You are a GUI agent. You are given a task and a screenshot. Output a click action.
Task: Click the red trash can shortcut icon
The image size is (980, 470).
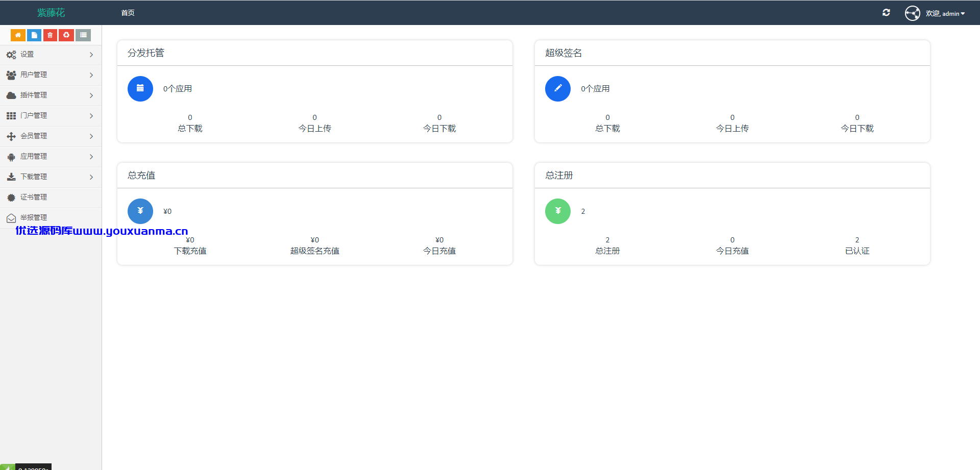point(50,35)
